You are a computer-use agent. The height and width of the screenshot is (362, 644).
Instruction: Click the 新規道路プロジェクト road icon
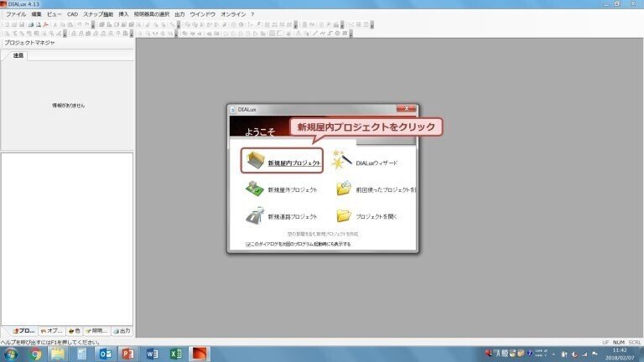point(255,215)
